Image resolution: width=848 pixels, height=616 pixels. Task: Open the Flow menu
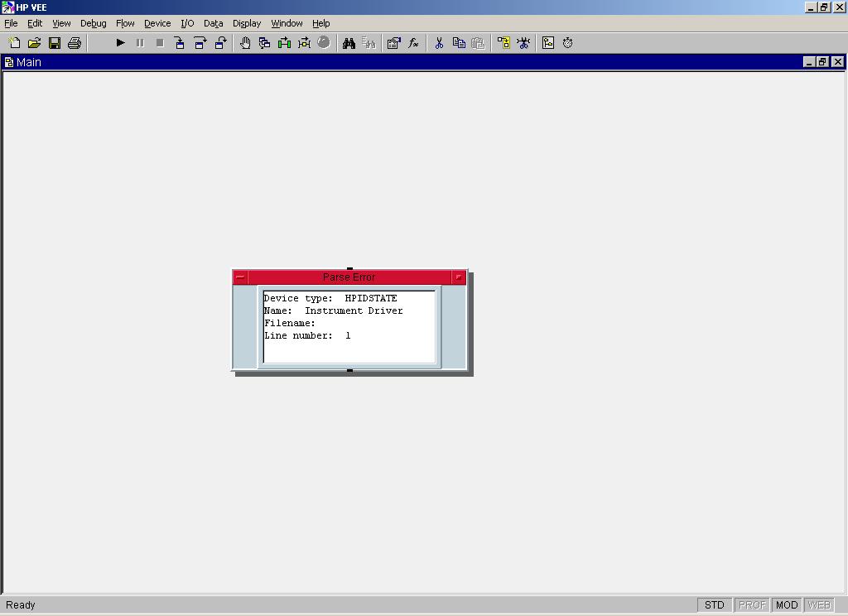tap(125, 23)
